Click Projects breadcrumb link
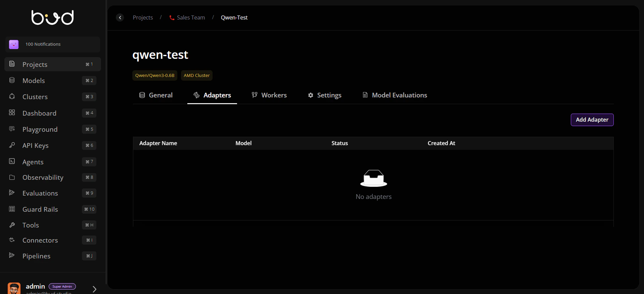644x294 pixels. pos(143,17)
